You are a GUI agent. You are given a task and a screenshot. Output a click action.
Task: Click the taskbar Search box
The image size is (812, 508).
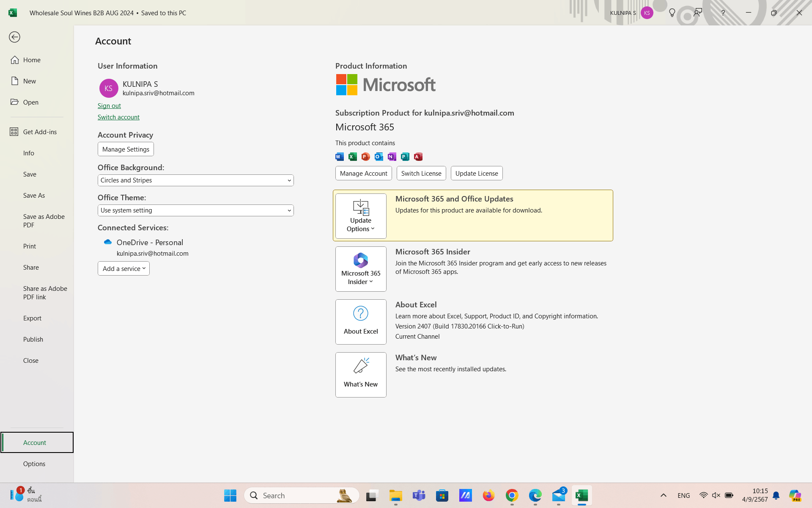[301, 495]
